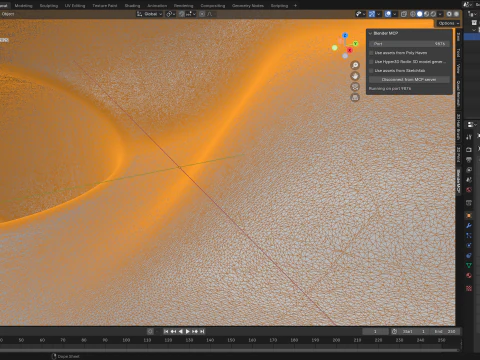Click the zoom viewport magnifier icon
This screenshot has width=480, height=360.
[x=355, y=65]
